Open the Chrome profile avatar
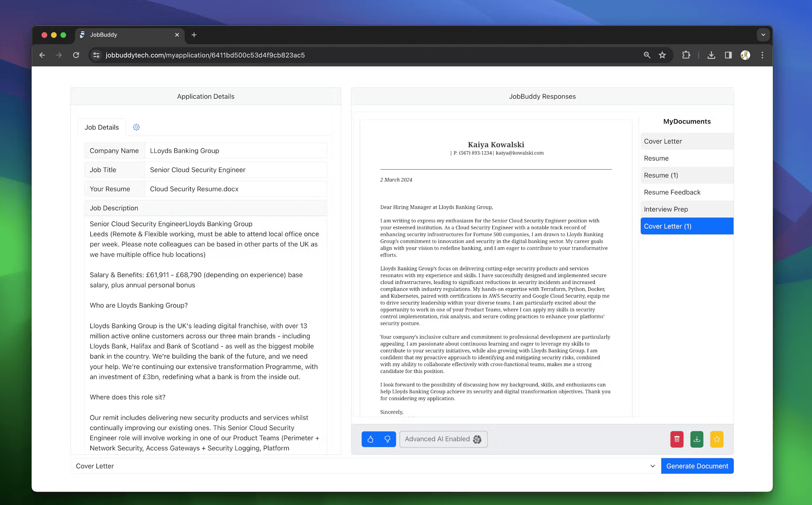Viewport: 812px width, 505px height. 745,55
